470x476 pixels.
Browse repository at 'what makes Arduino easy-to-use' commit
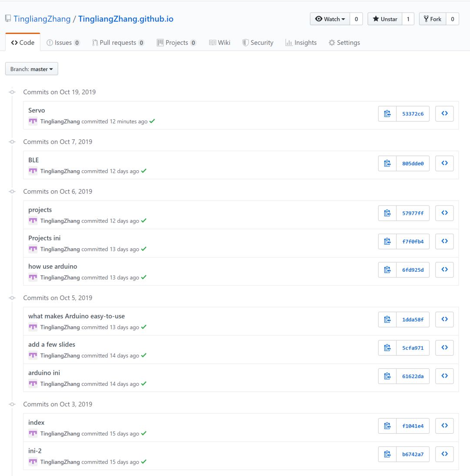pyautogui.click(x=444, y=319)
